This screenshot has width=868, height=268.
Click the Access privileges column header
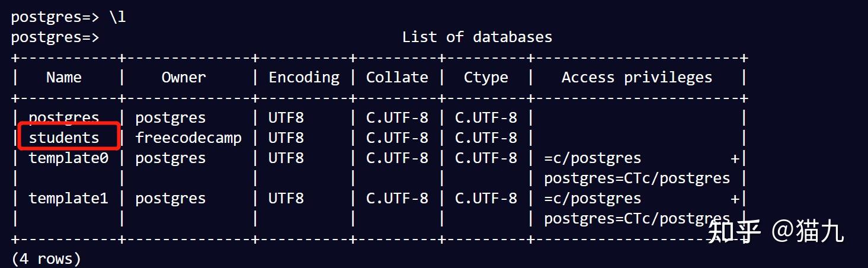tap(637, 78)
